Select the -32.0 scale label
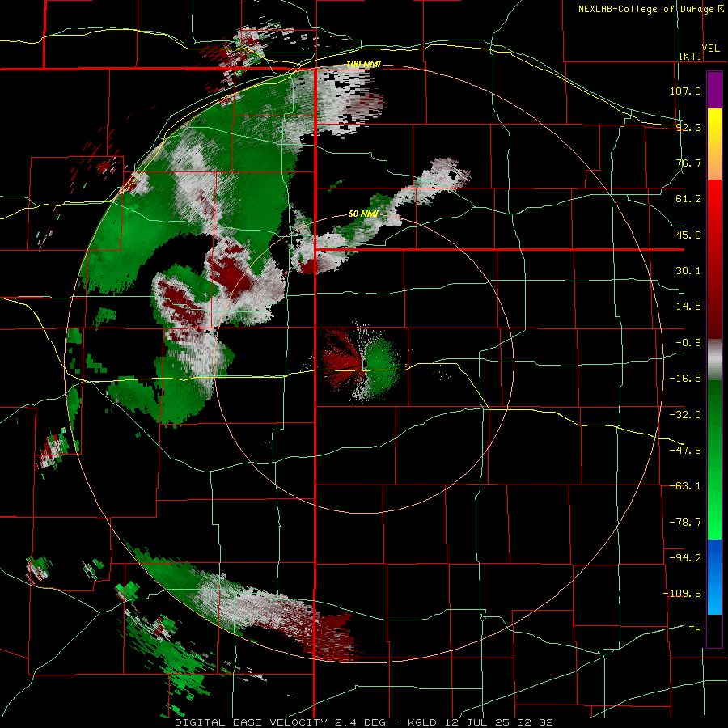728x728 pixels. click(685, 415)
